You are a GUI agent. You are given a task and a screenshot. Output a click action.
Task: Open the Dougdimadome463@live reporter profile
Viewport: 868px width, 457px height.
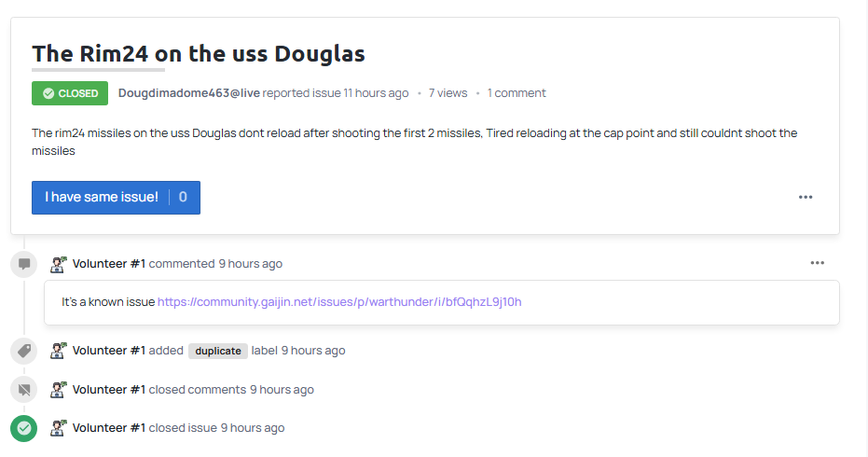[x=188, y=93]
